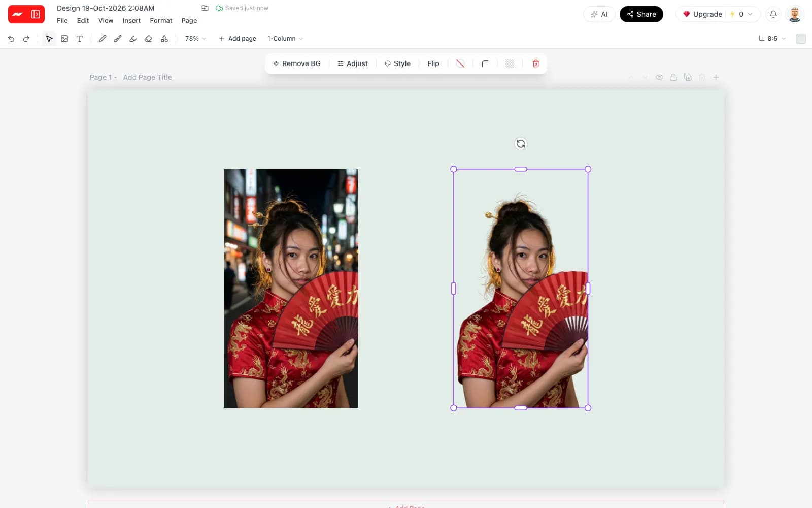Screen dimensions: 812x508
Task: Add a new page with plus icon
Action: tap(716, 77)
